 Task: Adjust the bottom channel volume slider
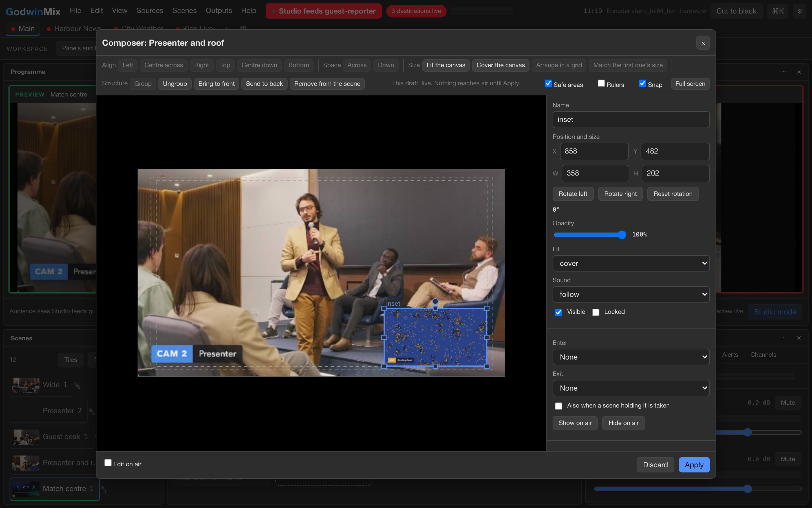click(698, 489)
